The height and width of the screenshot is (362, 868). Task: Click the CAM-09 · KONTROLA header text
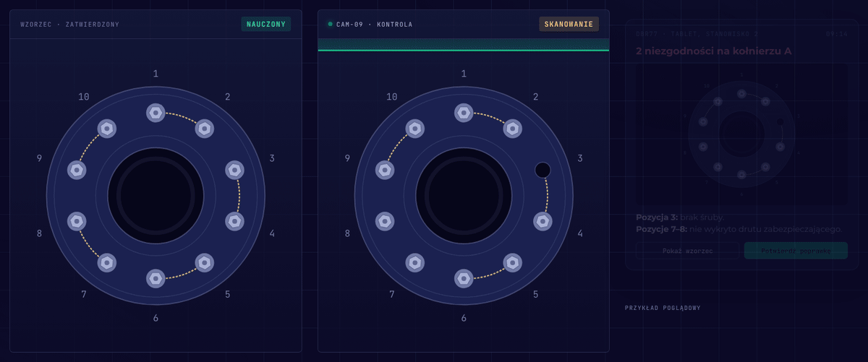[x=375, y=25]
